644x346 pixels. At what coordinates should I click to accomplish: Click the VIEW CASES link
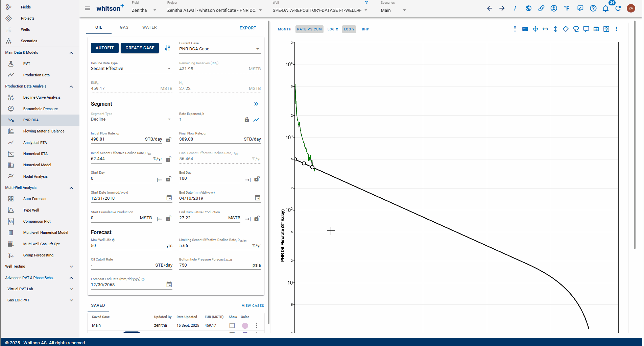253,305
